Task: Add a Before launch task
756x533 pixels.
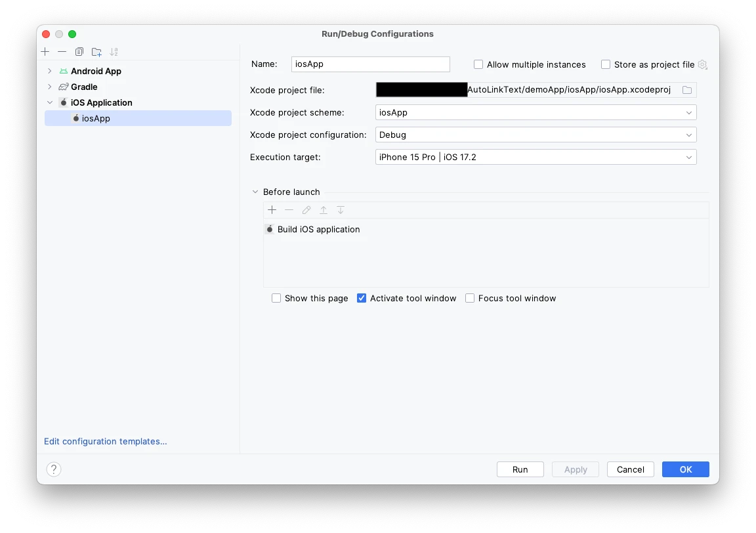Action: (x=272, y=210)
